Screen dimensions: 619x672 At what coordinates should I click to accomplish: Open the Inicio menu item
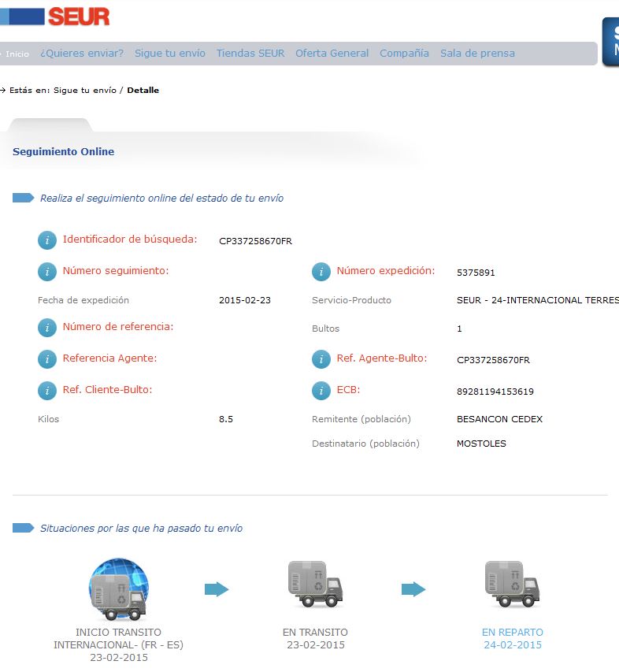tap(17, 54)
